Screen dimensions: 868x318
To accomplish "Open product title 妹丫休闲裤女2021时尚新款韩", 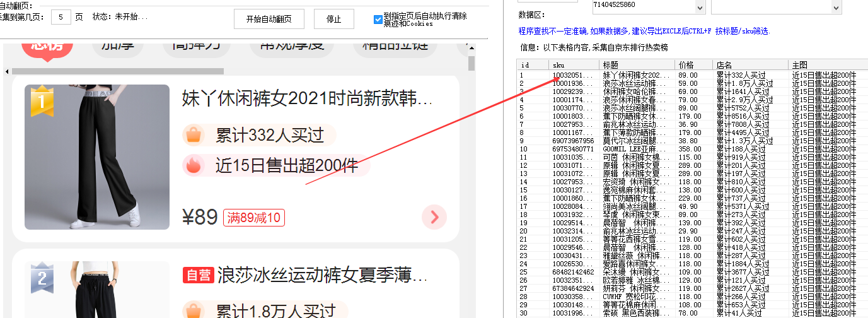I will coord(308,98).
